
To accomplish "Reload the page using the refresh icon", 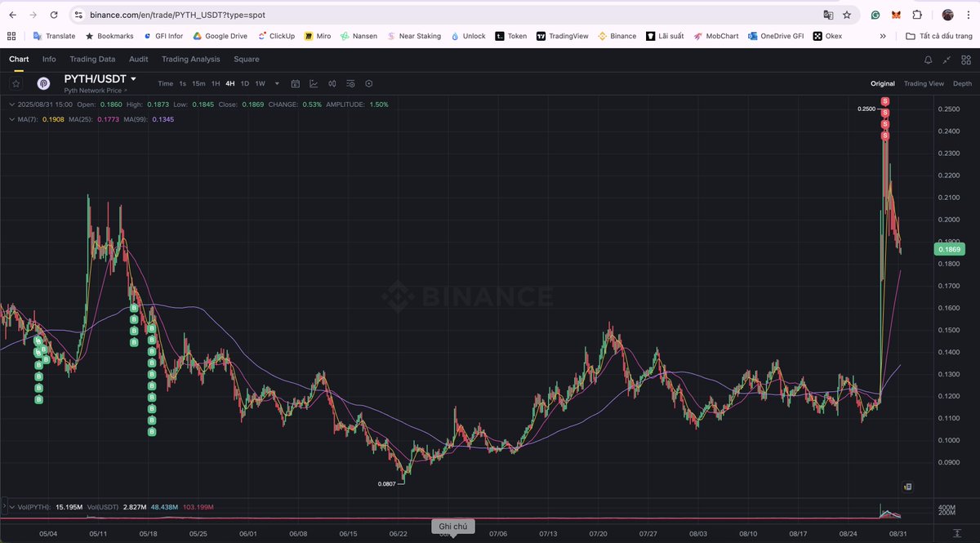I will point(53,15).
